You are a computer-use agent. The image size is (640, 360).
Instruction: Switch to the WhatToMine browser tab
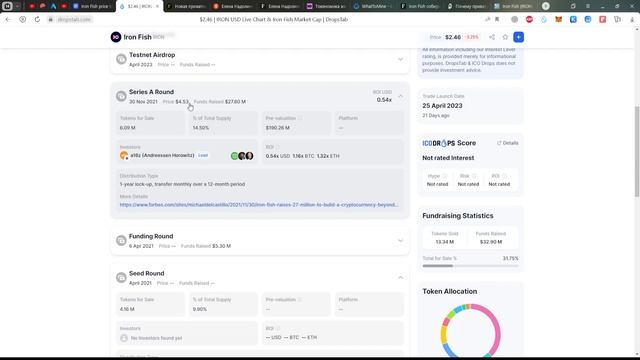[372, 6]
